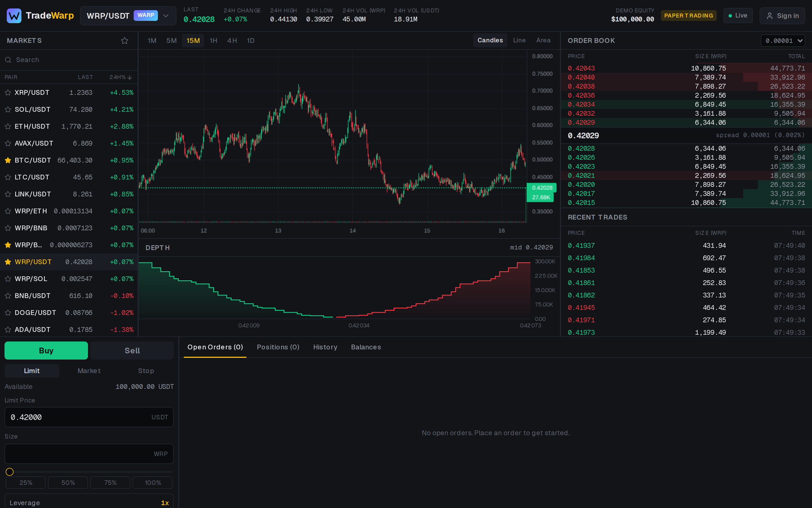812x508 pixels.
Task: Select bid price 0.42015 in order book
Action: coord(581,203)
